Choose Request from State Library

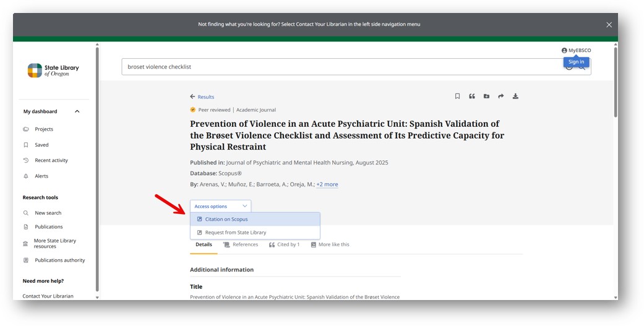tap(235, 233)
